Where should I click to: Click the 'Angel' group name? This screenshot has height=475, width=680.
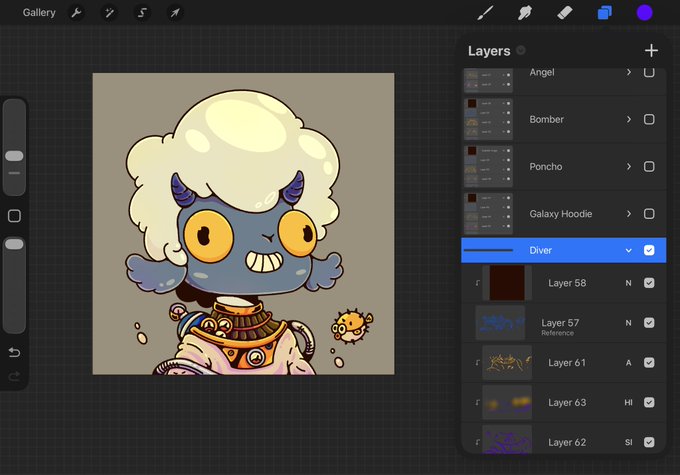542,72
